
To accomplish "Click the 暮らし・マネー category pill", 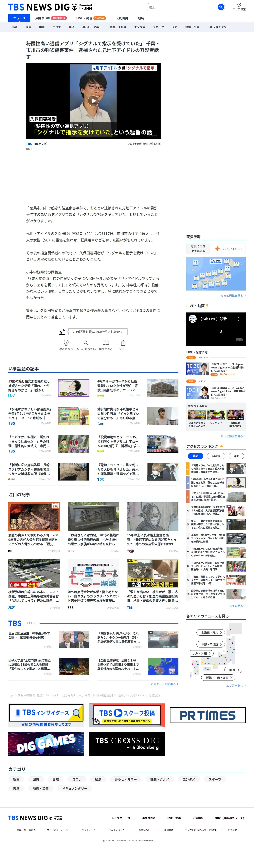I will (x=126, y=779).
